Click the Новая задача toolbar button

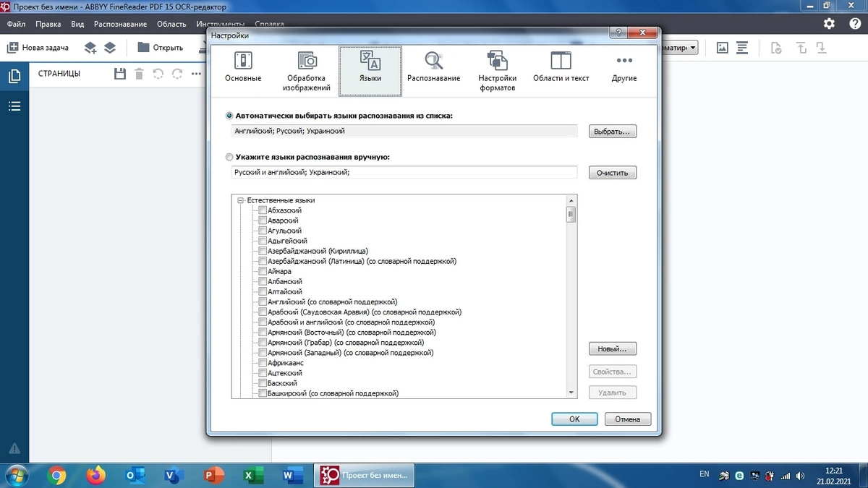tap(38, 48)
